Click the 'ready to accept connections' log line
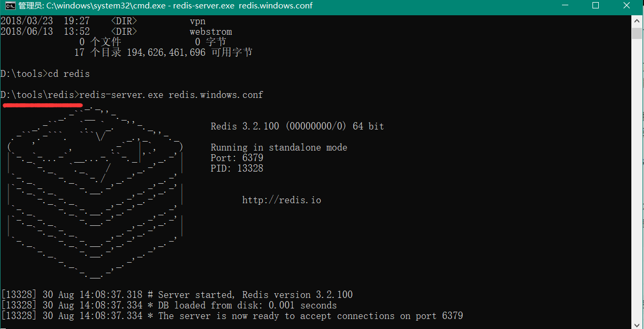The height and width of the screenshot is (329, 644). click(232, 316)
